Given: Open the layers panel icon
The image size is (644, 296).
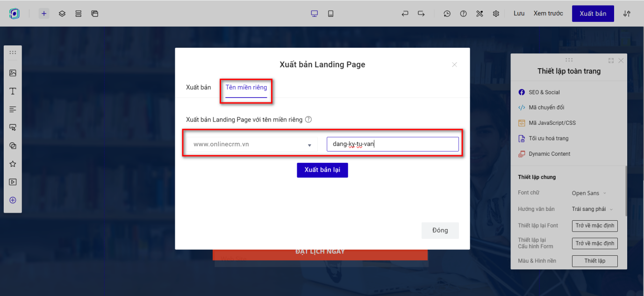Looking at the screenshot, I should pos(62,14).
